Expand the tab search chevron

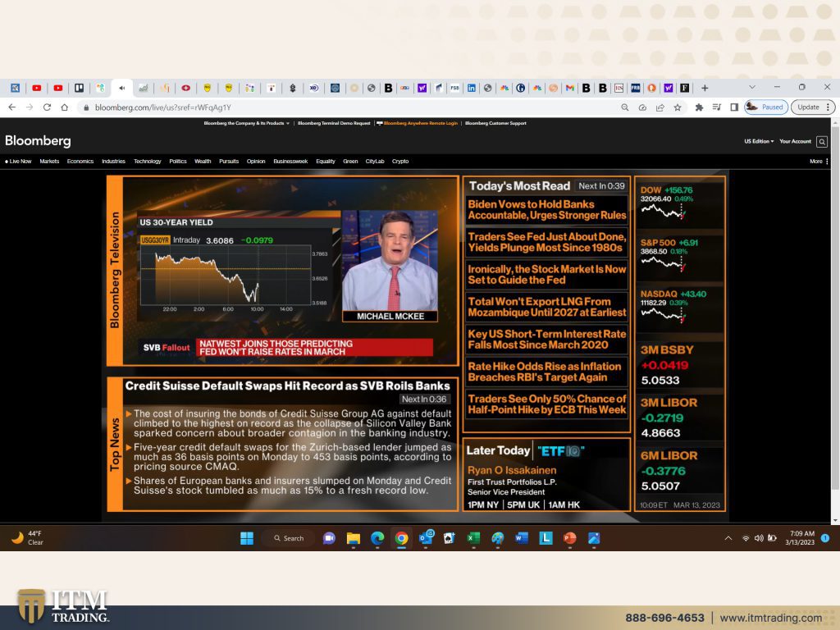(x=752, y=87)
